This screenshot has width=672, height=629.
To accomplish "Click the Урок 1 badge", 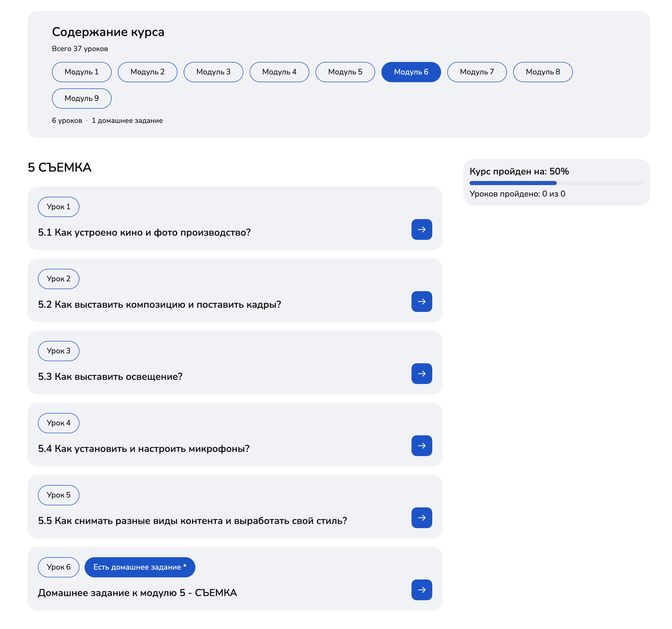I will click(58, 207).
